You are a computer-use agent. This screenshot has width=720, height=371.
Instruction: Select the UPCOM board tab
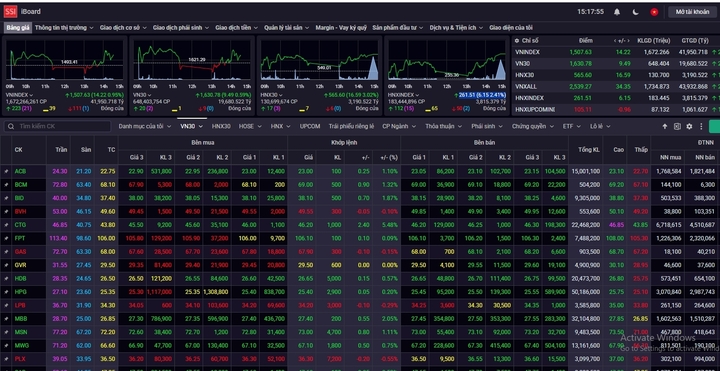pyautogui.click(x=310, y=126)
